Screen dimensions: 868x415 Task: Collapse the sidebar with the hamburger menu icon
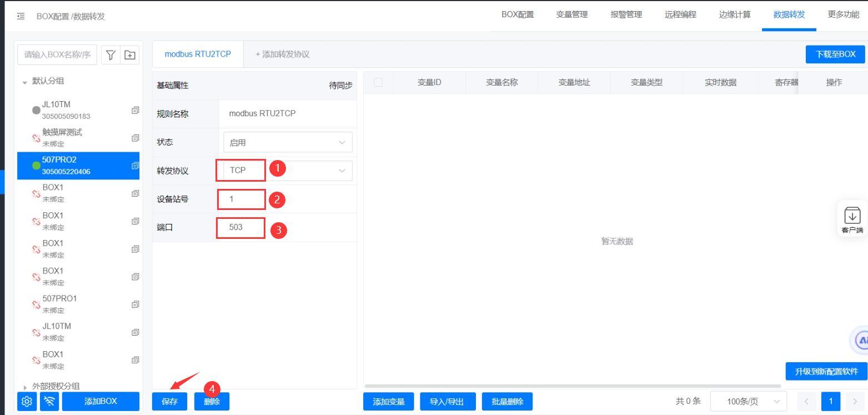[21, 16]
